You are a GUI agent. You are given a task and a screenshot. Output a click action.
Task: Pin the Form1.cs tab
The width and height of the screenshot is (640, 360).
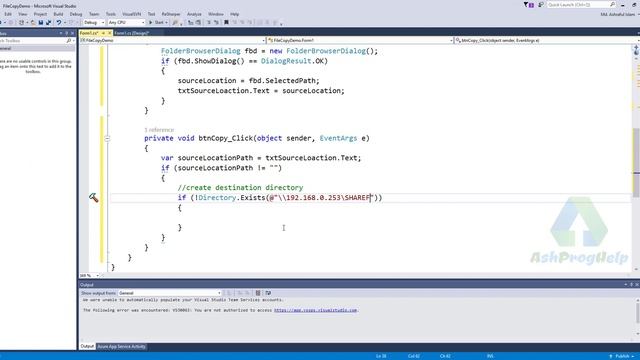103,33
